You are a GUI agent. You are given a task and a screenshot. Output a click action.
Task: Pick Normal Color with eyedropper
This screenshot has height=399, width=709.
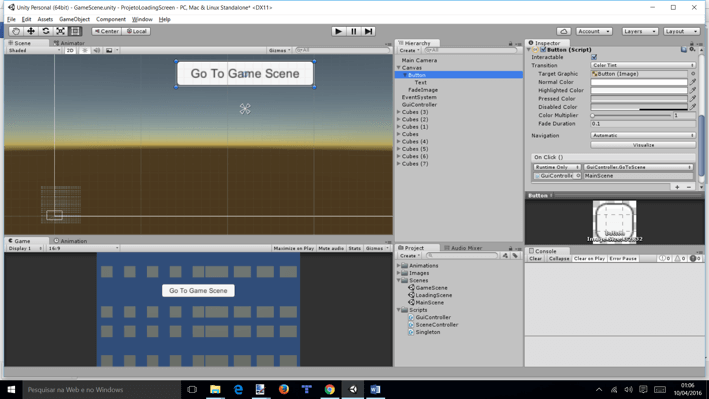pos(692,82)
